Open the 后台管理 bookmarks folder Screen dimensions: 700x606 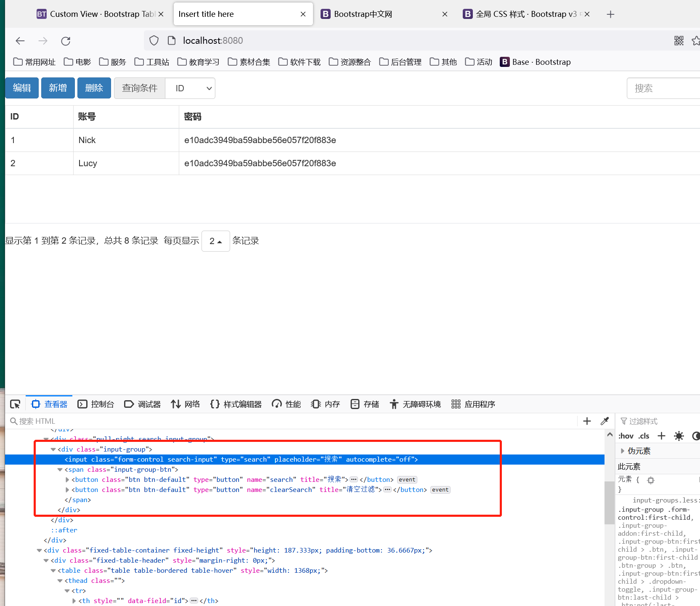click(x=400, y=62)
